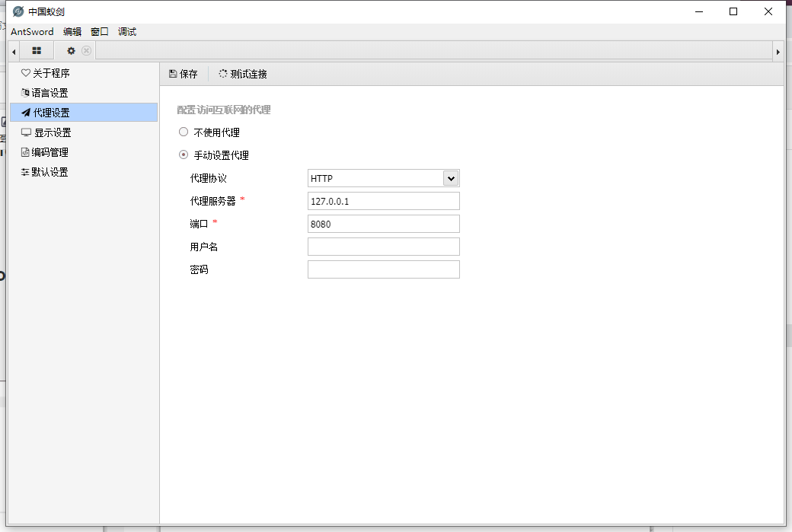This screenshot has height=532, width=792.
Task: Select the 手动设置代理 radio button
Action: [x=184, y=155]
